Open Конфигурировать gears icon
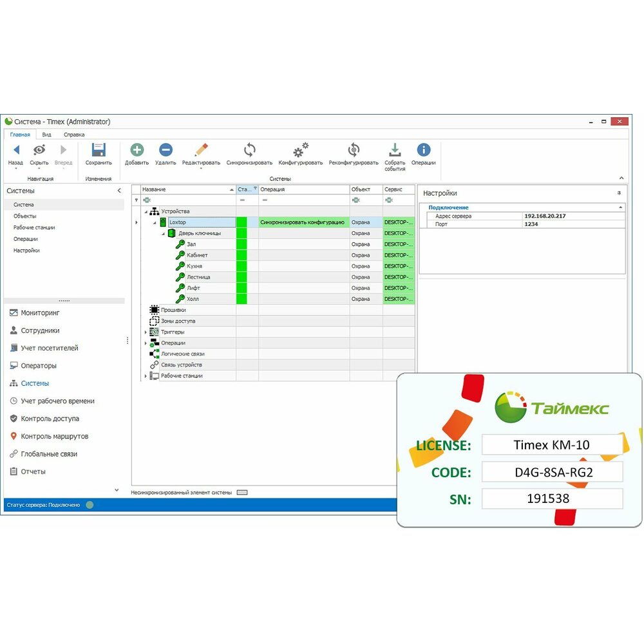The height and width of the screenshot is (644, 644). coord(300,151)
